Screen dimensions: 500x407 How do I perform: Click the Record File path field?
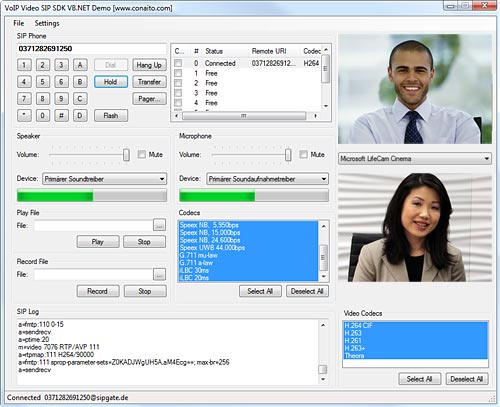point(93,275)
